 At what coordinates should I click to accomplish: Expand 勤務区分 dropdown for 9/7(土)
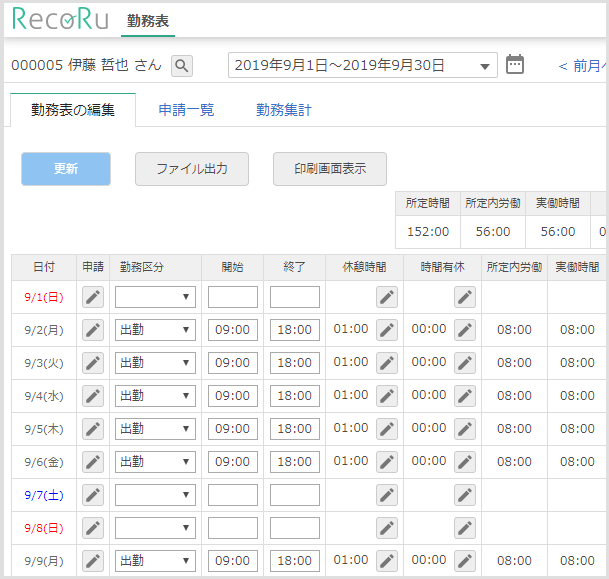click(x=155, y=495)
